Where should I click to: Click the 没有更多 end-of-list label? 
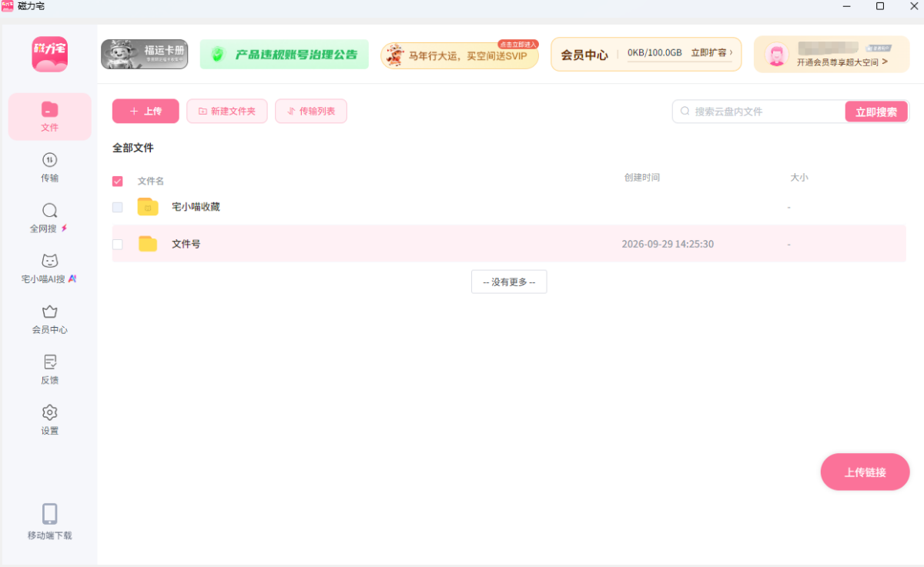point(509,282)
